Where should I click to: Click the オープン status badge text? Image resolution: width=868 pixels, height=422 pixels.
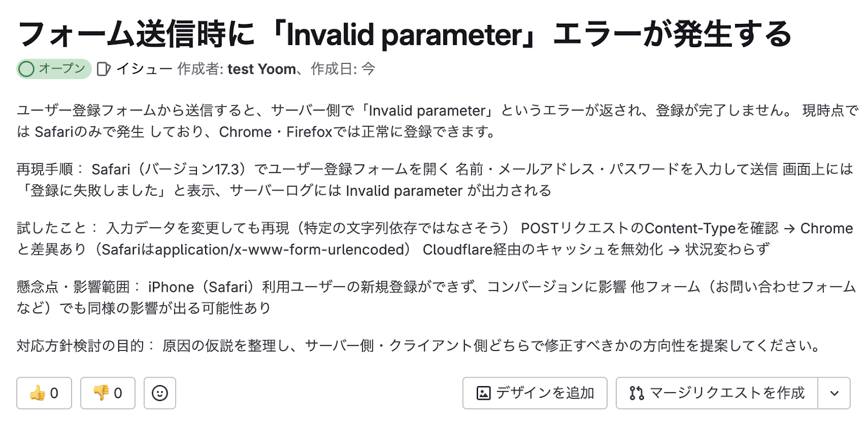tap(61, 69)
